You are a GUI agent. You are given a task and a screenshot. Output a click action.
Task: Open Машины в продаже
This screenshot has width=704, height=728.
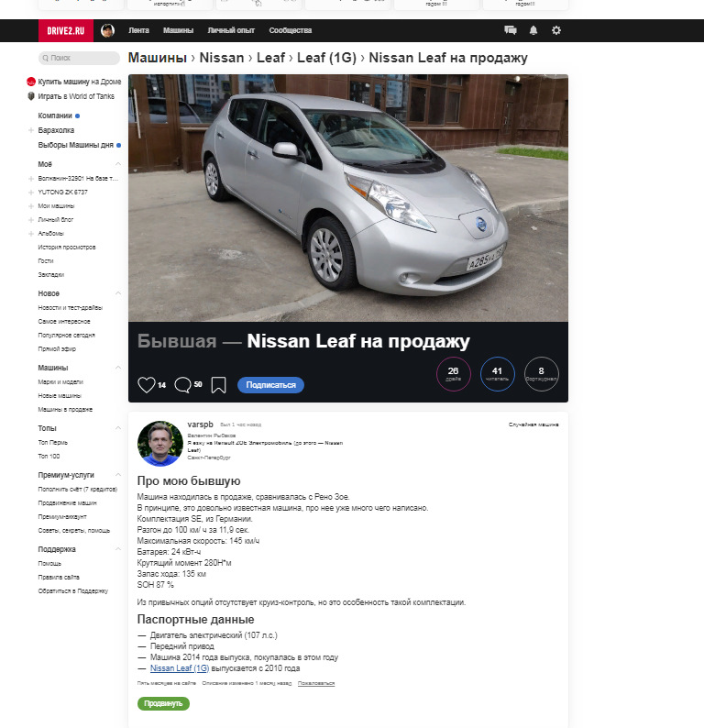click(x=65, y=410)
